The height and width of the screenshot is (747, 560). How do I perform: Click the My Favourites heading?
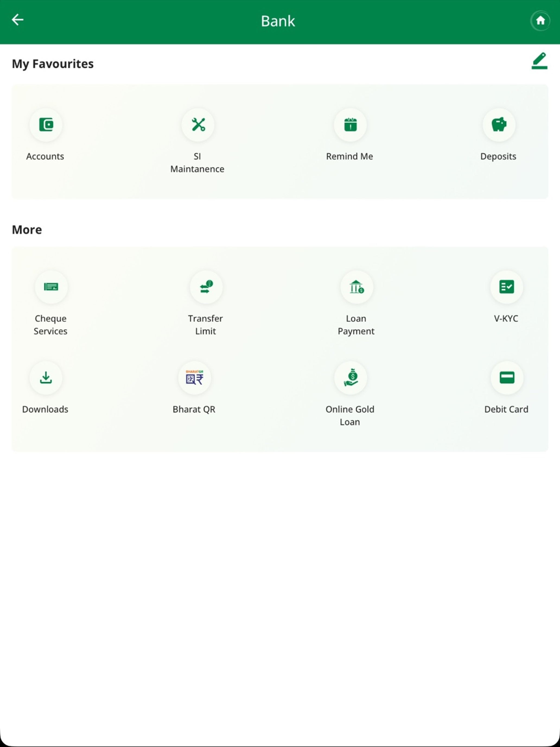pyautogui.click(x=53, y=64)
